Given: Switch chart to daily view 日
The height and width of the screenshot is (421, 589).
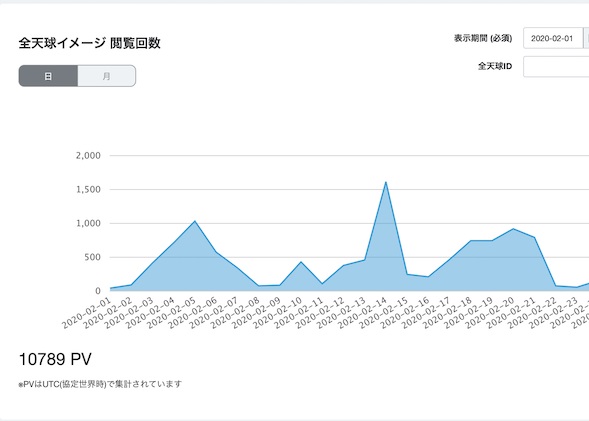Looking at the screenshot, I should pyautogui.click(x=48, y=76).
